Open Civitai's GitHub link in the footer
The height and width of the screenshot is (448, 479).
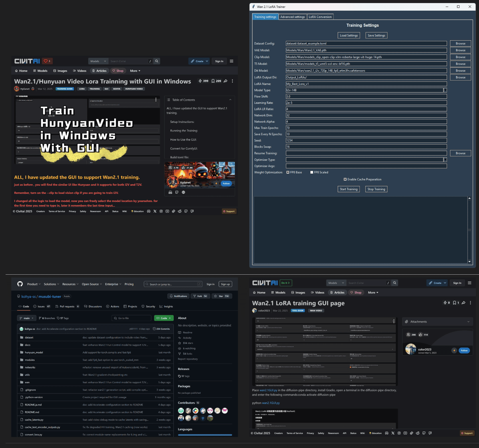[424, 433]
